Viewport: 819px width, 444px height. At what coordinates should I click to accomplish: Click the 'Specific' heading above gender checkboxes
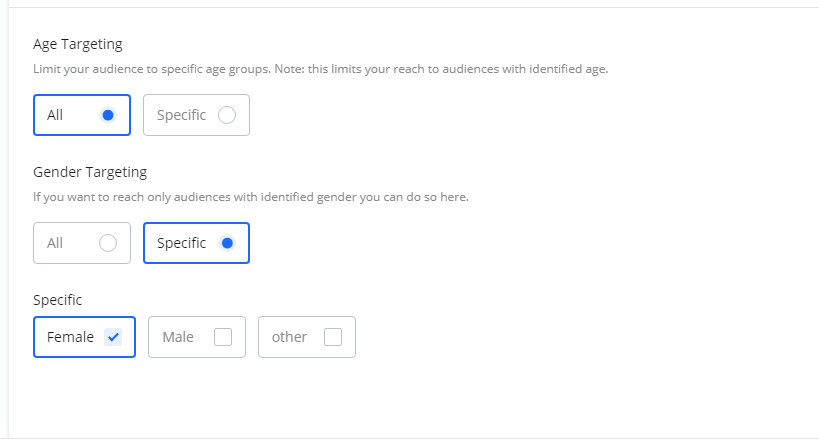coord(57,299)
